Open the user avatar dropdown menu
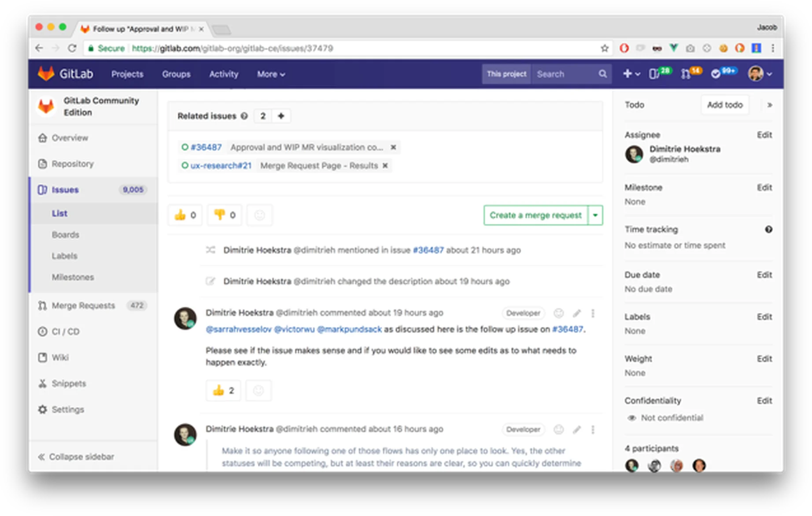812x516 pixels. 758,74
